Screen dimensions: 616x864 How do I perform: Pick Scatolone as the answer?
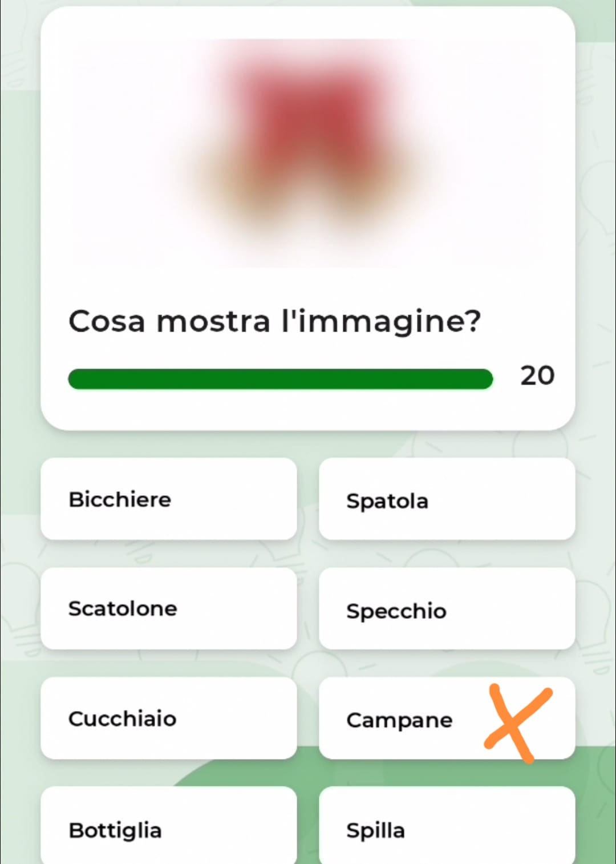click(x=168, y=608)
